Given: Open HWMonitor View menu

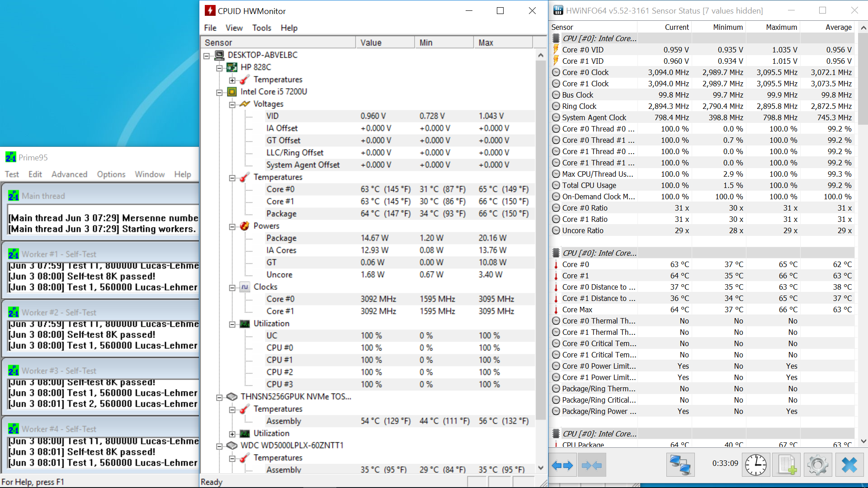Looking at the screenshot, I should click(234, 28).
